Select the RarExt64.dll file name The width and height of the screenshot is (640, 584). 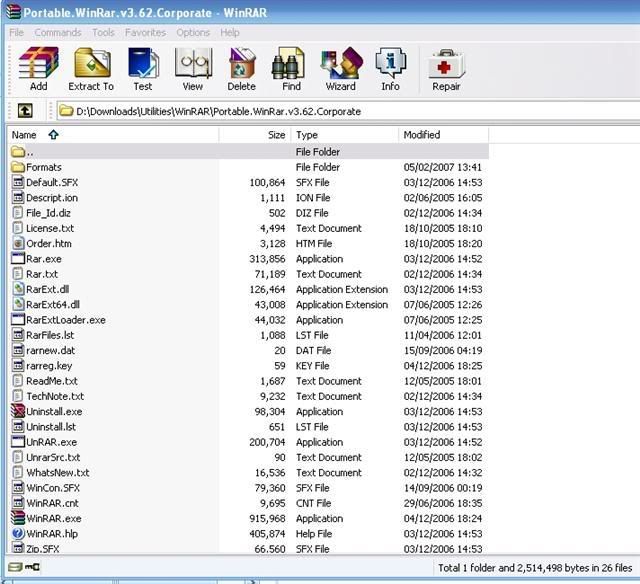53,304
